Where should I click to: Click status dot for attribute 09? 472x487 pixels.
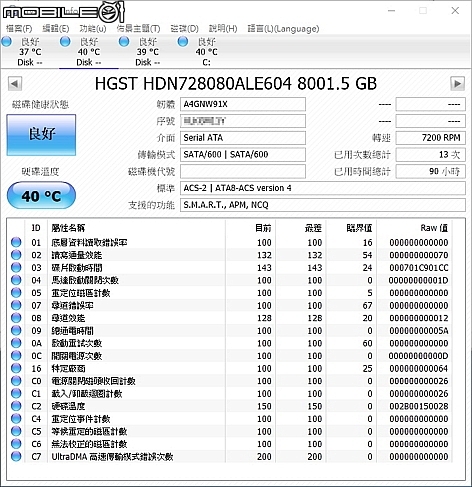tap(16, 330)
